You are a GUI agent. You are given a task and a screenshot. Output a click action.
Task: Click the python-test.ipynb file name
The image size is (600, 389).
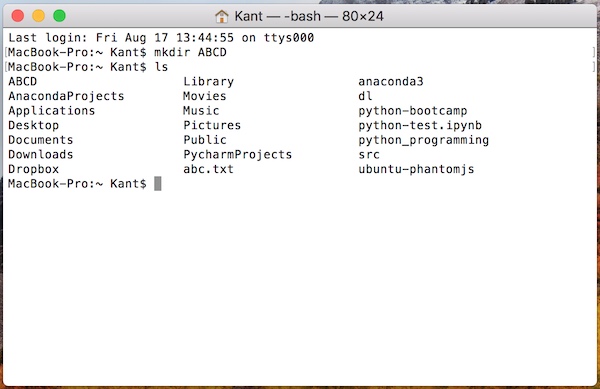click(x=420, y=125)
